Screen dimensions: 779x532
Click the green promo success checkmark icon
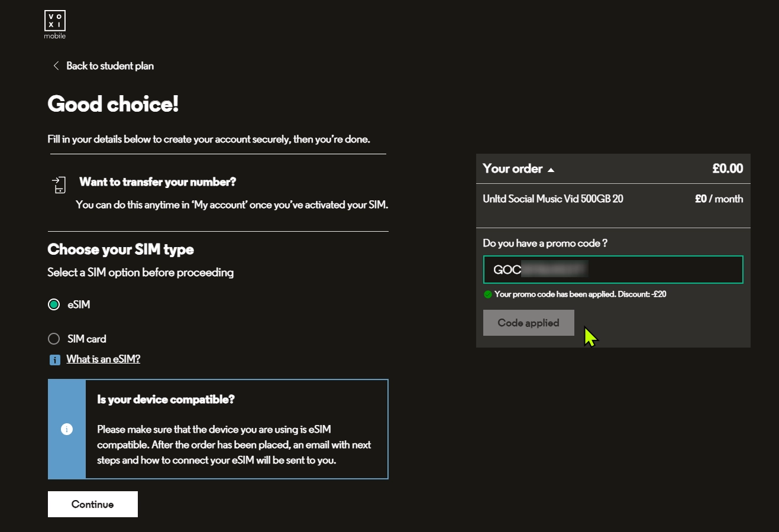[x=488, y=294]
